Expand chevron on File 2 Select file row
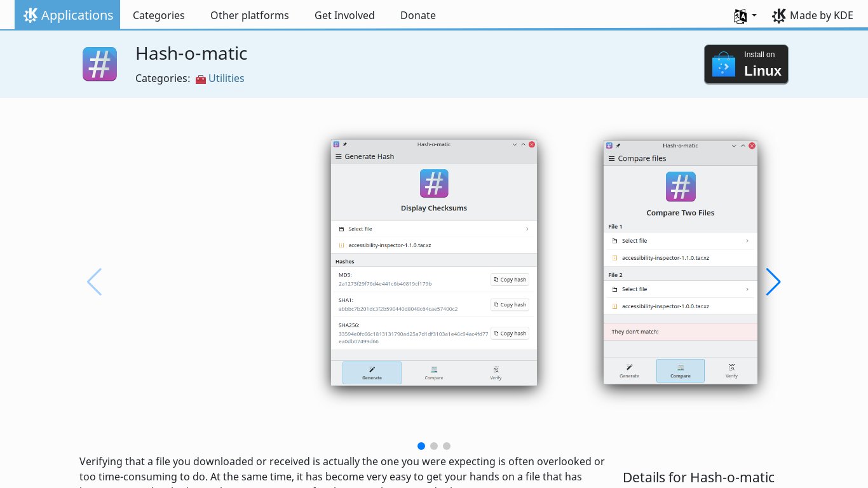Image resolution: width=868 pixels, height=488 pixels. (747, 289)
